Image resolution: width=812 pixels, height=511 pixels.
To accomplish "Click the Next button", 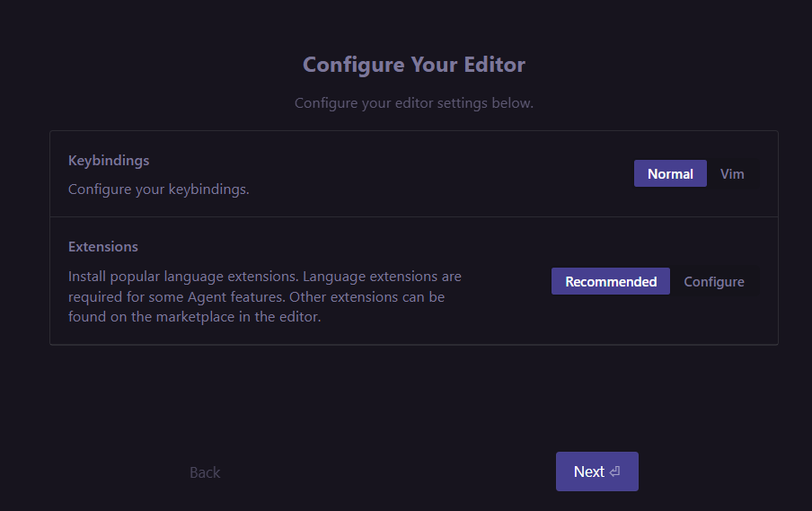I will click(596, 471).
